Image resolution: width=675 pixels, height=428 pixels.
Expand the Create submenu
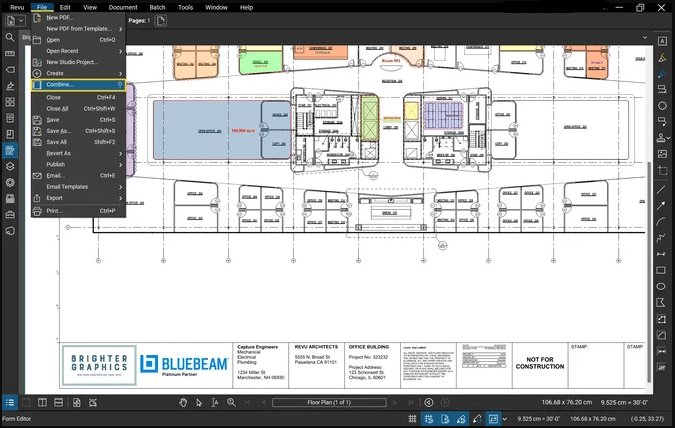[78, 73]
